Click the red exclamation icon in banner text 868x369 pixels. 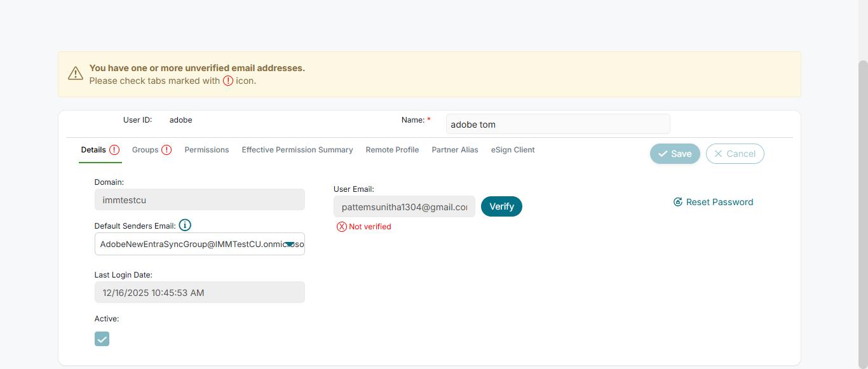pyautogui.click(x=228, y=81)
